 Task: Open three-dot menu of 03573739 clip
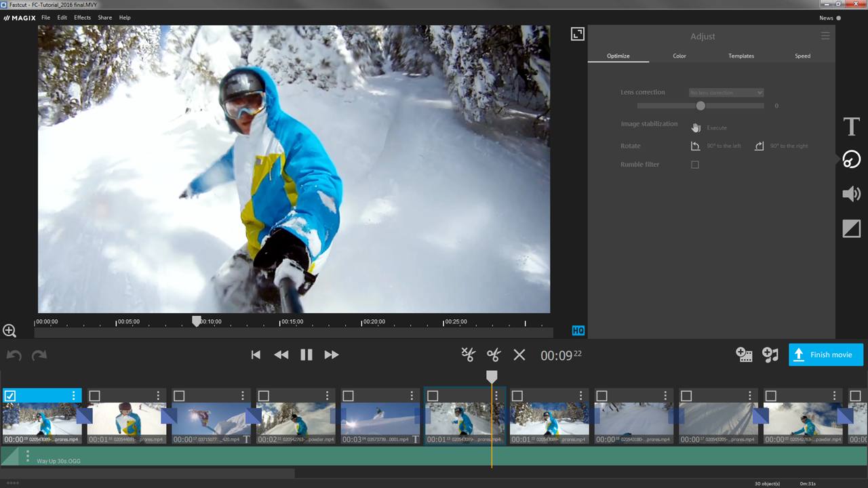(412, 396)
